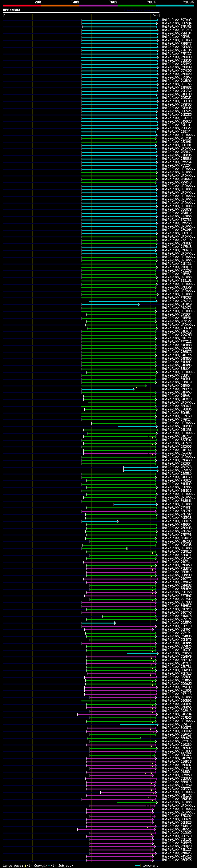The width and height of the screenshot is (197, 868).
Task: Select hit UniRef100_B7Q8U6
Action: tap(177, 410)
